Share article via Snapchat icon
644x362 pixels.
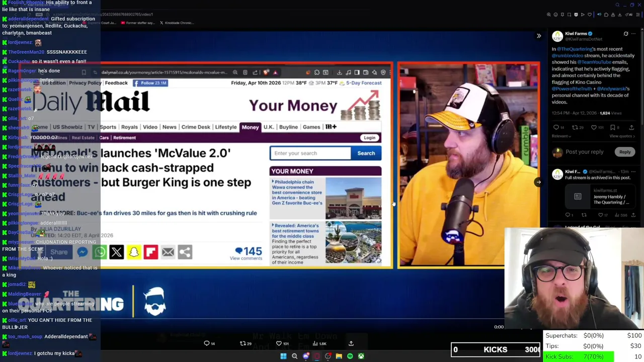click(x=134, y=252)
